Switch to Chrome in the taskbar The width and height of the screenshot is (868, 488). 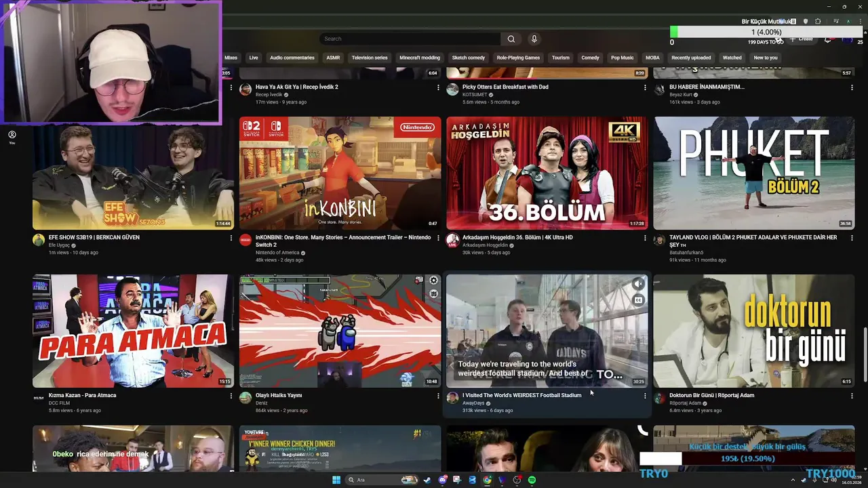coord(487,480)
